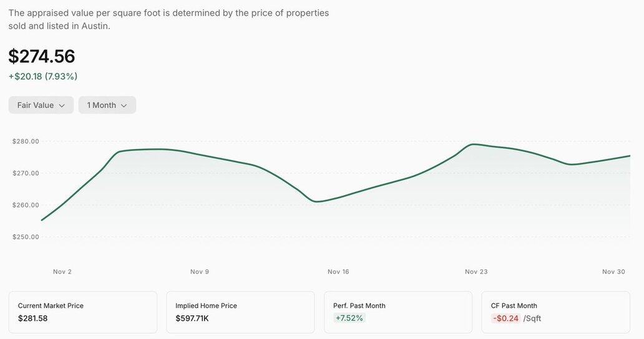Select Nov 16 on the chart axis
644x339 pixels.
pyautogui.click(x=338, y=272)
